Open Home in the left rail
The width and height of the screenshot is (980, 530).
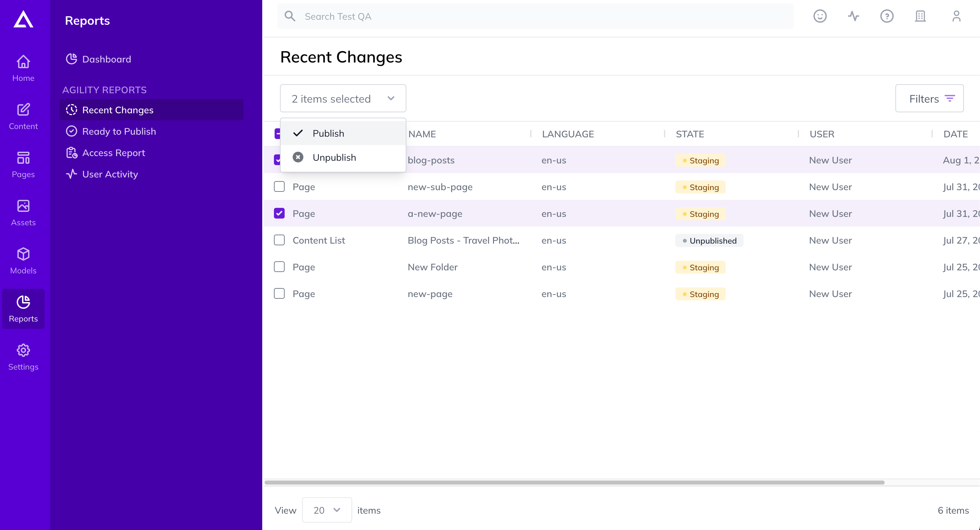tap(23, 69)
